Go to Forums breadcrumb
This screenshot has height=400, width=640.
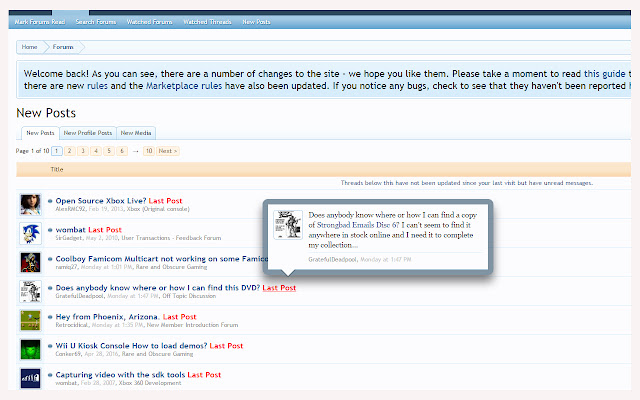63,47
